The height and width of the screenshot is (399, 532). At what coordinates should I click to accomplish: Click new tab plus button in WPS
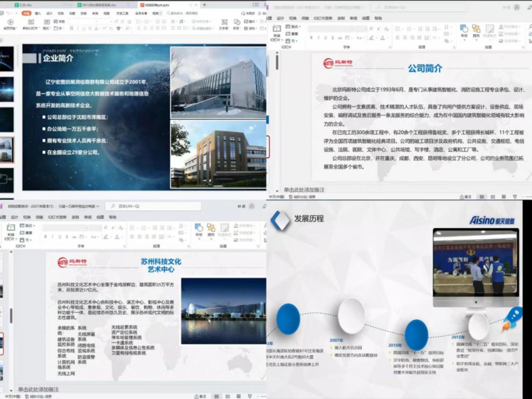(204, 5)
